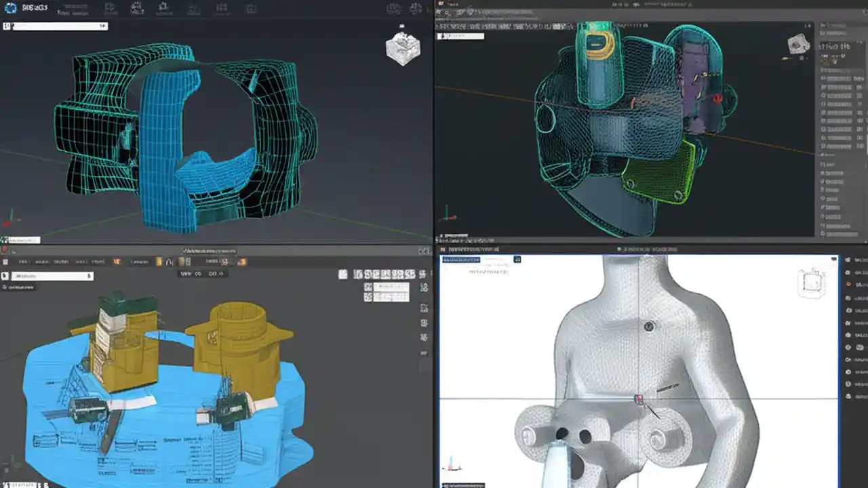This screenshot has width=868, height=488.
Task: Open the dropdown beside the top-left search box
Action: 102,26
